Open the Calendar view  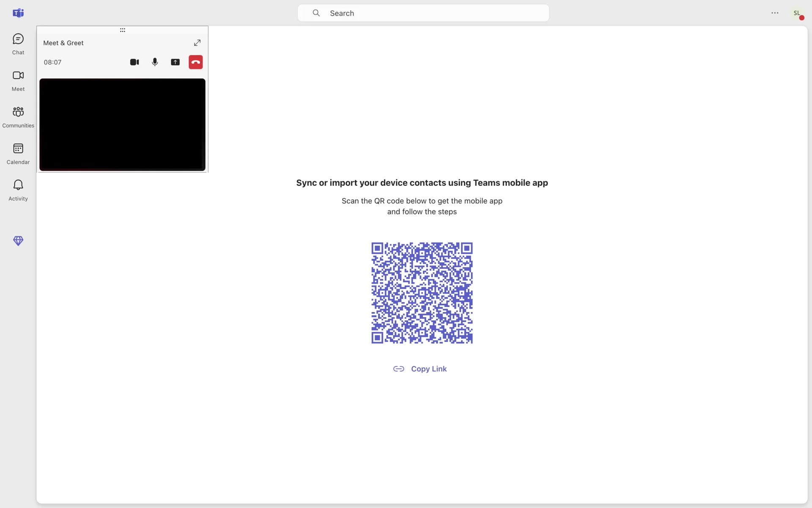click(18, 153)
